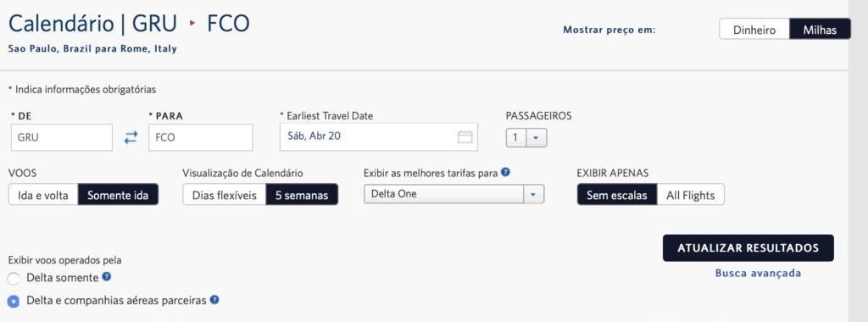Click help icon next to Delta somente
Image resolution: width=868 pixels, height=322 pixels.
(107, 276)
